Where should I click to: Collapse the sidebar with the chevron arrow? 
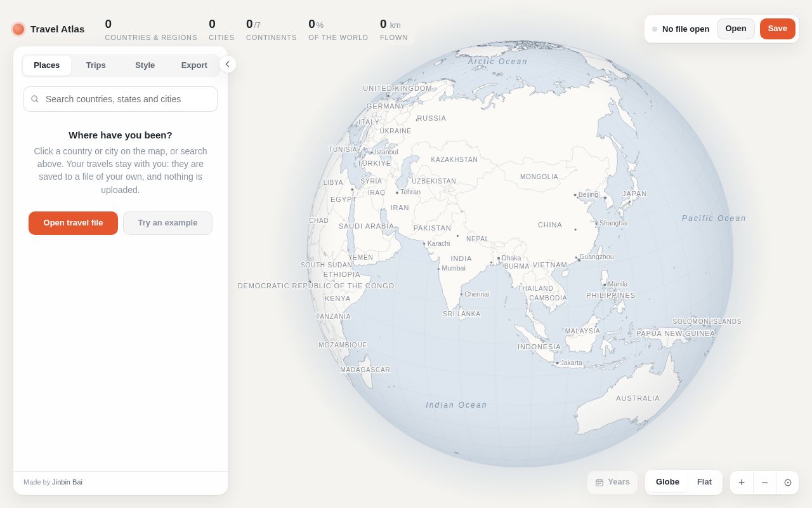coord(228,64)
